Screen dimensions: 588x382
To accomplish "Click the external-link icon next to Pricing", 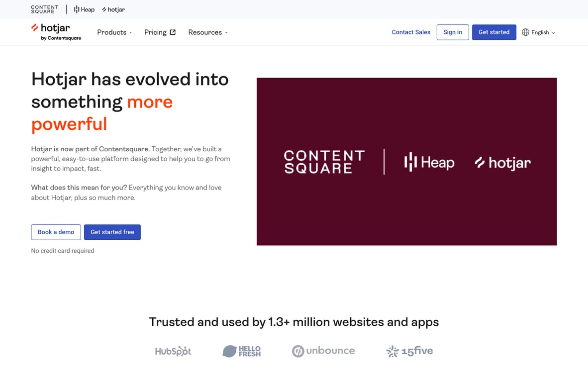I will tap(173, 32).
